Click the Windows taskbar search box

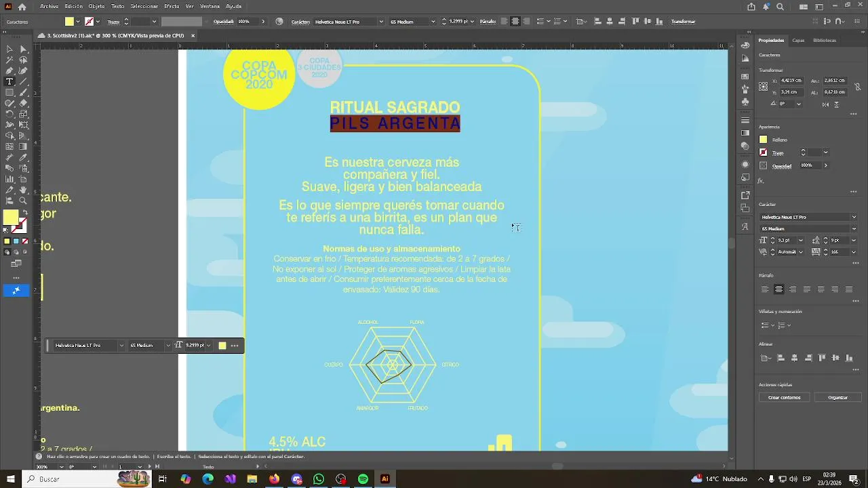87,479
